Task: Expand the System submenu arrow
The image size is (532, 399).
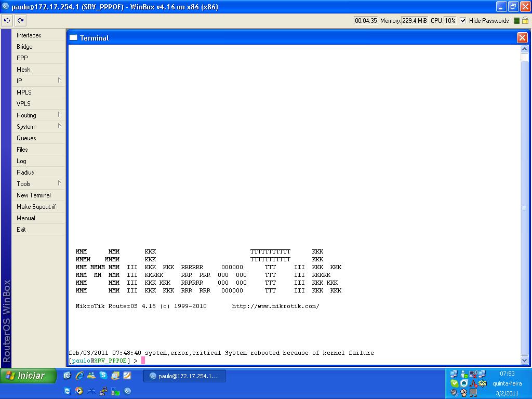Action: (59, 126)
